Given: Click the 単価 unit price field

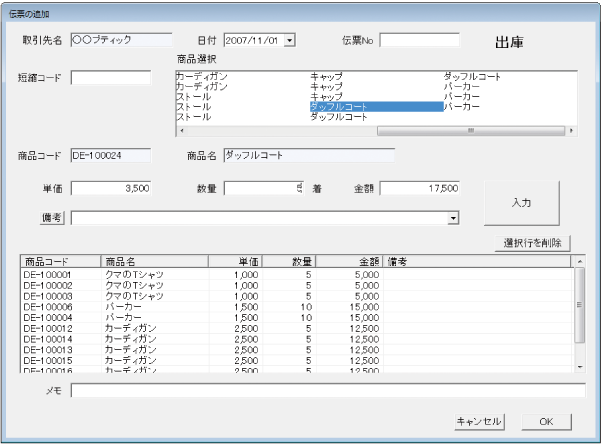Looking at the screenshot, I should point(111,188).
